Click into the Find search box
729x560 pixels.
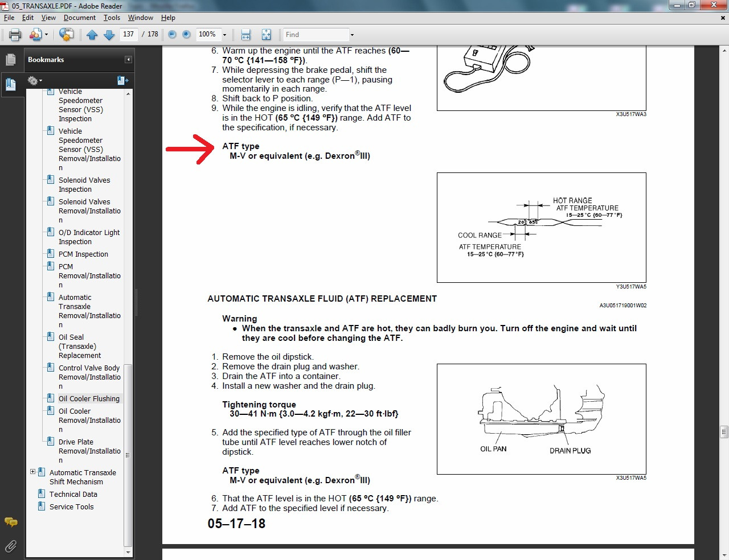(316, 35)
